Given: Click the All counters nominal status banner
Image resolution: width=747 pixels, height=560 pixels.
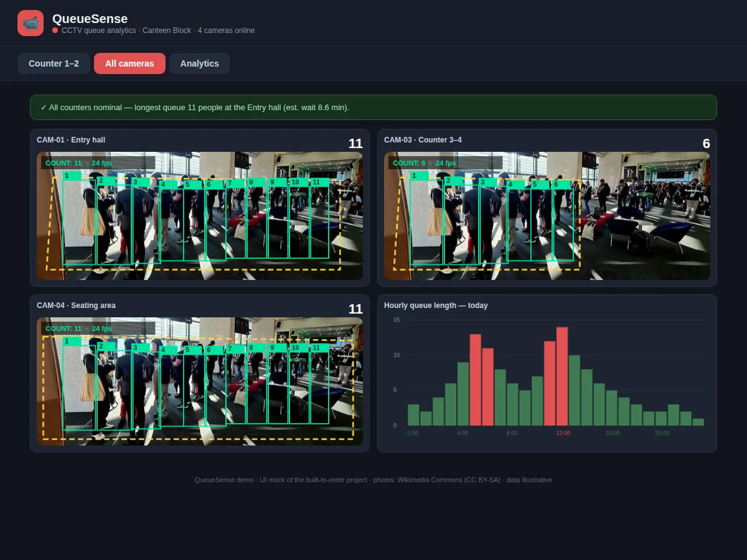Looking at the screenshot, I should click(374, 108).
